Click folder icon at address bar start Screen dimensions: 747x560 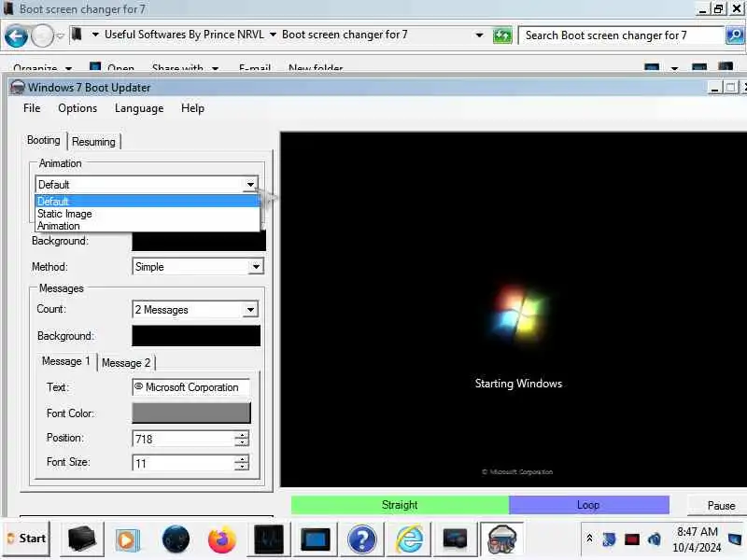pyautogui.click(x=77, y=35)
